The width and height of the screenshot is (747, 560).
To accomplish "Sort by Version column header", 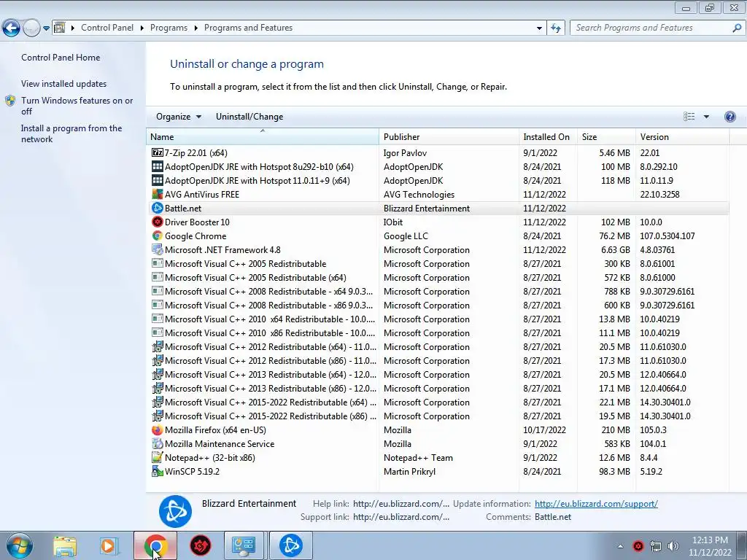I will click(683, 136).
